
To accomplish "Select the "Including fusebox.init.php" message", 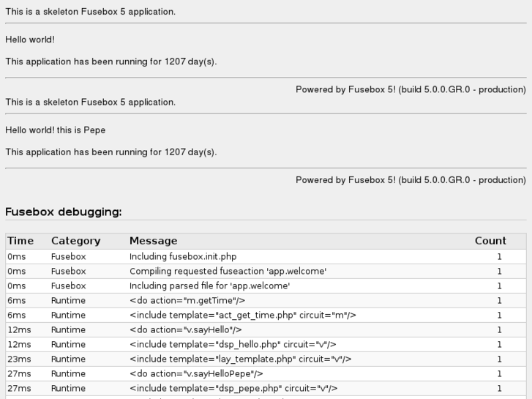I will (183, 257).
